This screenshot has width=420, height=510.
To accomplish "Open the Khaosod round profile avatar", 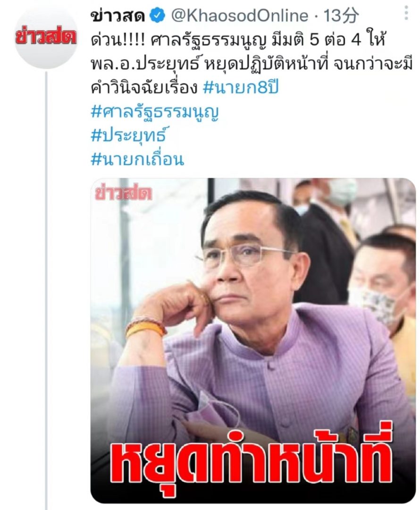I will [x=46, y=38].
